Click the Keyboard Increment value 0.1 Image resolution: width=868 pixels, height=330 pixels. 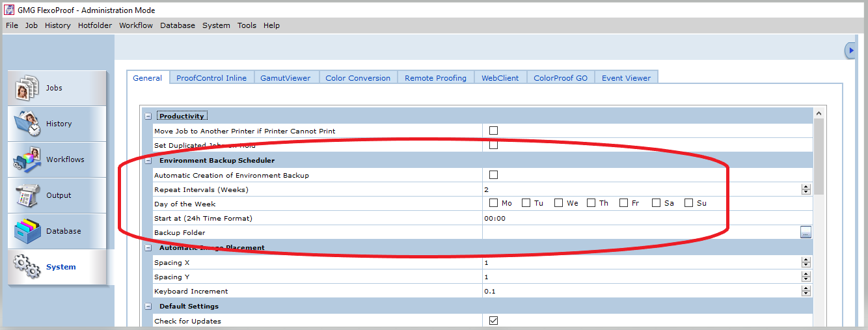(642, 291)
